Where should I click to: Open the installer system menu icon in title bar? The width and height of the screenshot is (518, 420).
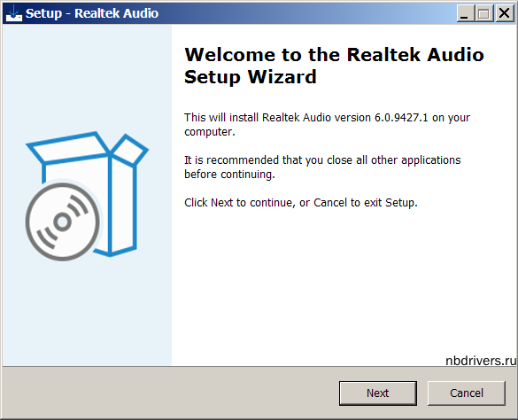coord(14,13)
